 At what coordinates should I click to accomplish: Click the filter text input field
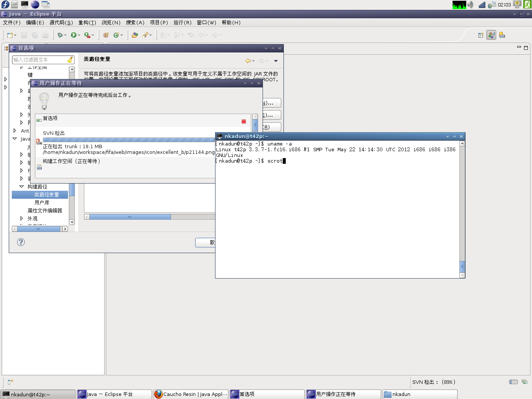40,60
